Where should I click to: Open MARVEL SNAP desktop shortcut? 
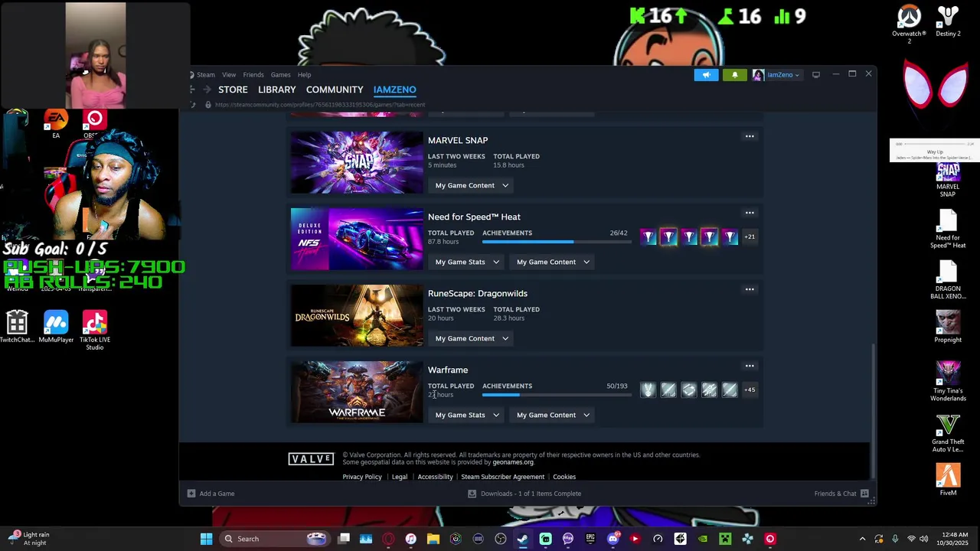pos(948,178)
